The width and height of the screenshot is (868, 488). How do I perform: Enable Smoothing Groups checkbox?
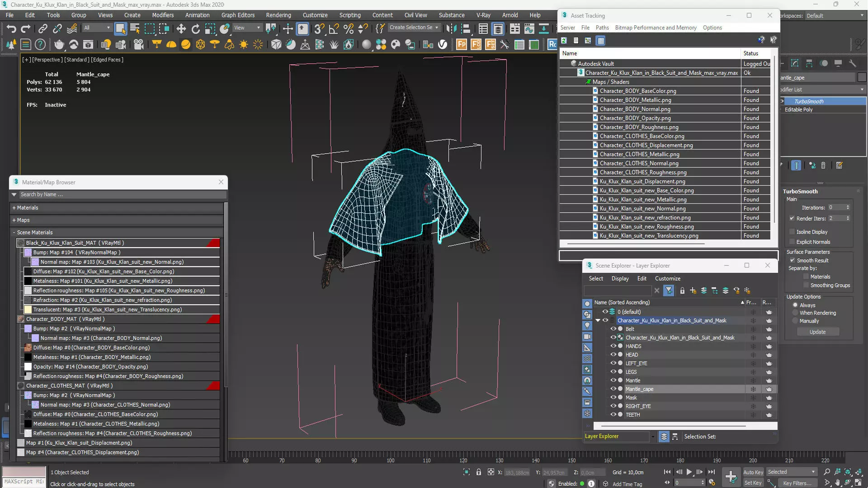click(x=806, y=285)
